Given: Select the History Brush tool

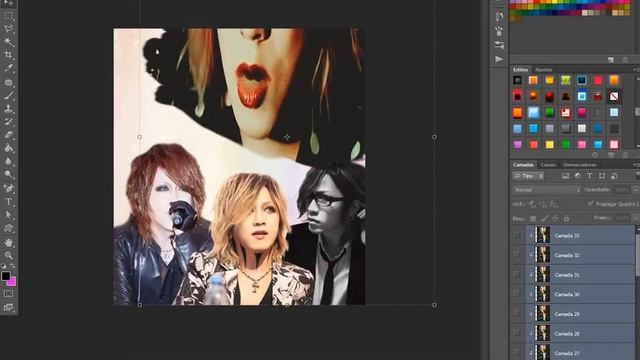Looking at the screenshot, I should tap(8, 122).
